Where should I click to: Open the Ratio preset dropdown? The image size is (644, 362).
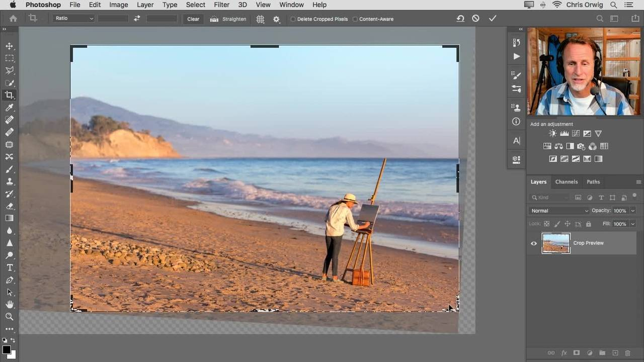(x=74, y=19)
